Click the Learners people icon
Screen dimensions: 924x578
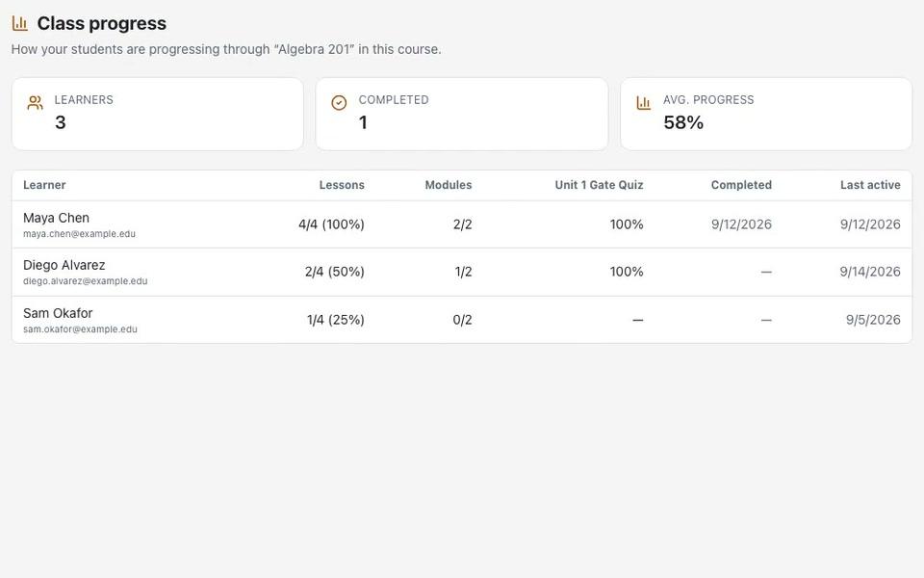(36, 103)
